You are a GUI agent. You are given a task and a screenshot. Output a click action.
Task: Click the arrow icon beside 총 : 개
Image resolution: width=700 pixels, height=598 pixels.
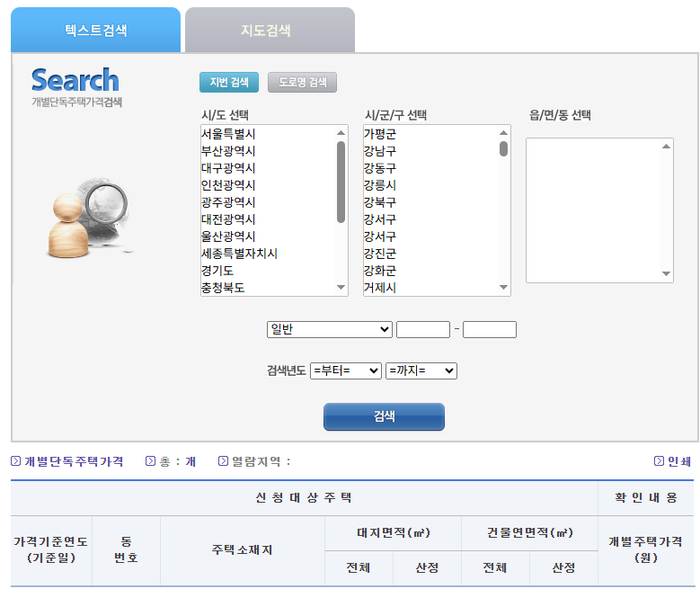pyautogui.click(x=150, y=461)
